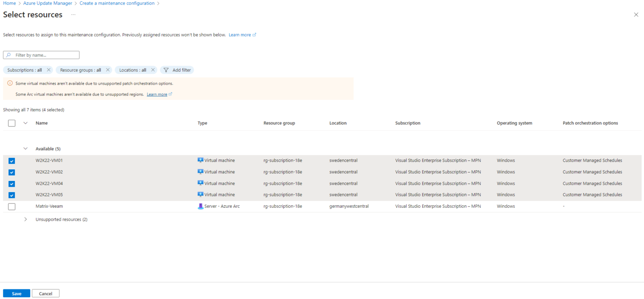Click inside the Filter by name field

tap(46, 55)
